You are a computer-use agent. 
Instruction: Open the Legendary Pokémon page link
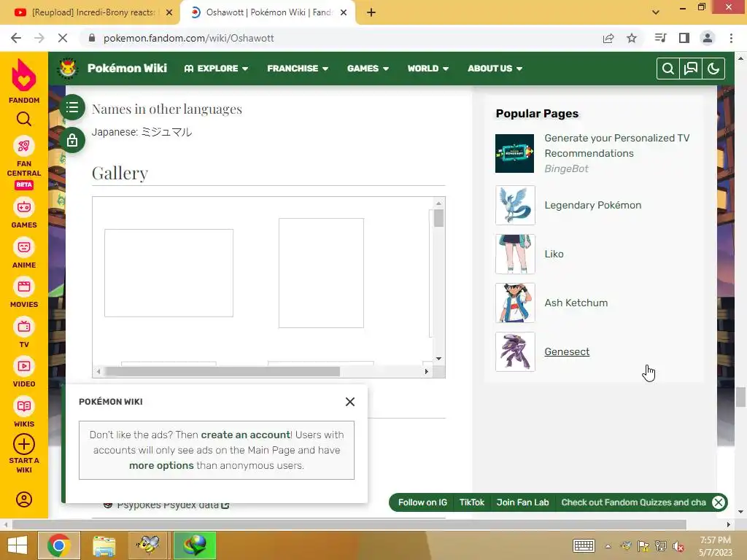(x=592, y=205)
